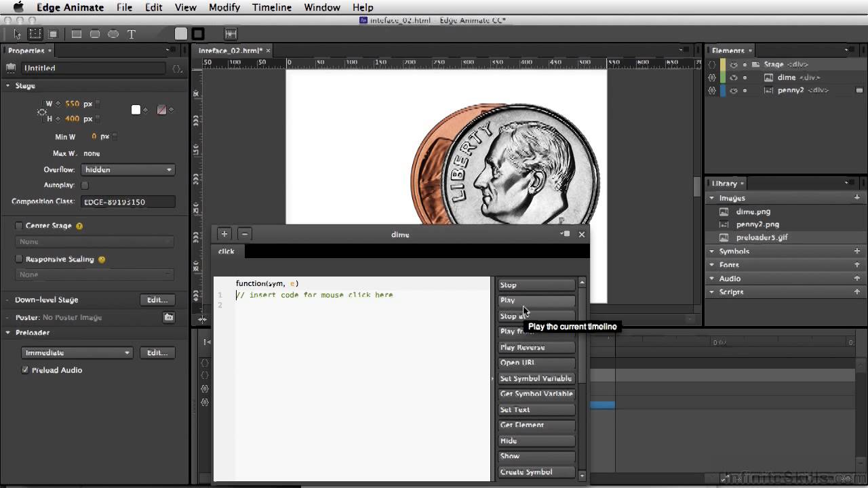The width and height of the screenshot is (868, 488).
Task: Select the Rectangle tool
Action: [x=77, y=34]
